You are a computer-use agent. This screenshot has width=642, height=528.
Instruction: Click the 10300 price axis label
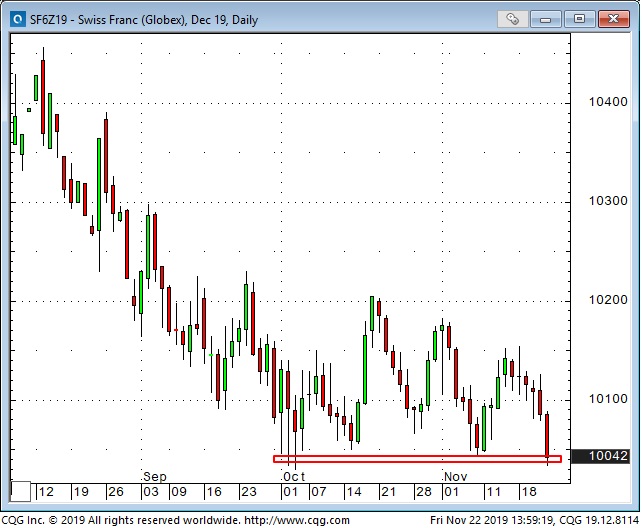608,201
